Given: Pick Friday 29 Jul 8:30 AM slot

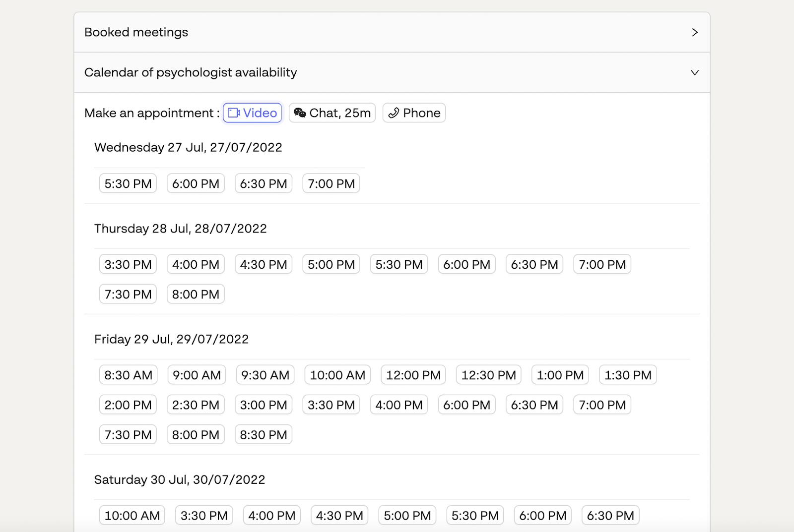Looking at the screenshot, I should point(129,375).
